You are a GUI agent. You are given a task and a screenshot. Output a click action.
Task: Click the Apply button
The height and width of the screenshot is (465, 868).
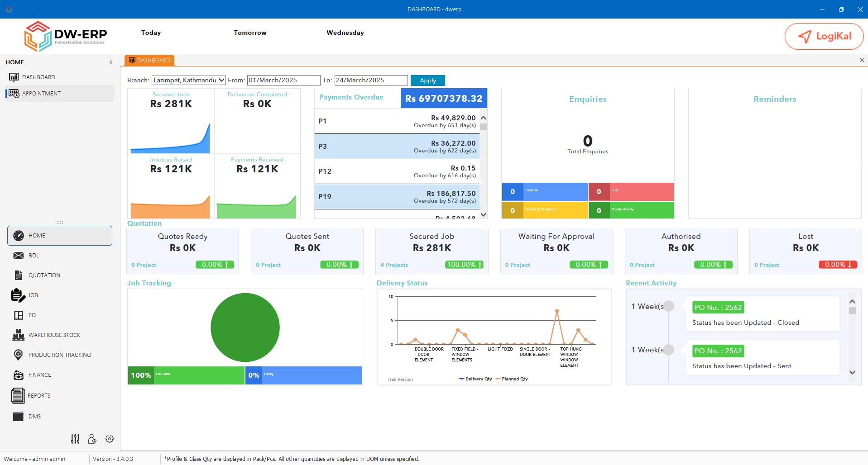click(x=427, y=81)
